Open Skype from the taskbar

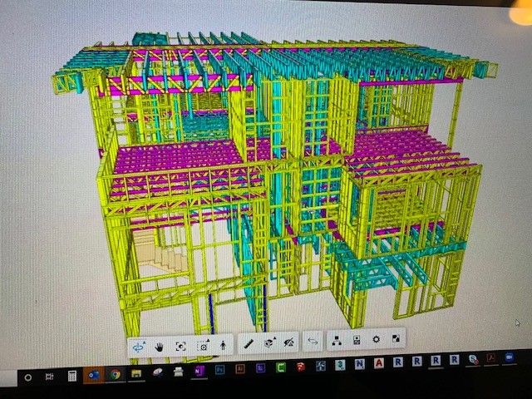coord(473,359)
